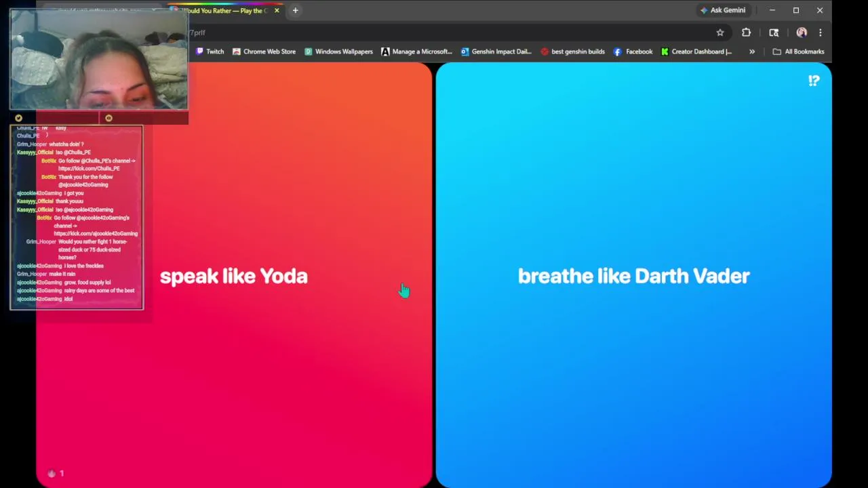This screenshot has width=868, height=488.
Task: Open the Genshin Impact Daily bookmark
Action: click(x=496, y=52)
